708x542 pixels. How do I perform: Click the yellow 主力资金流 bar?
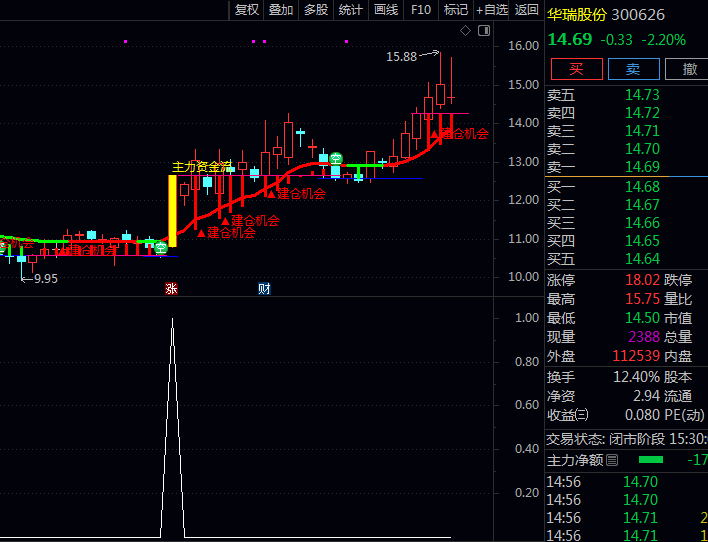(172, 210)
